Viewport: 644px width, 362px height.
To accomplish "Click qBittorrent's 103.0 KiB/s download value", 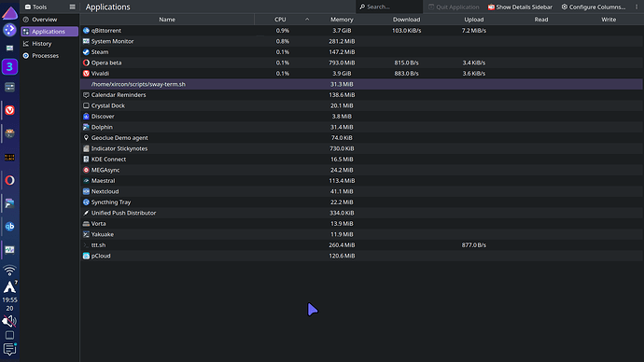I will [x=406, y=31].
